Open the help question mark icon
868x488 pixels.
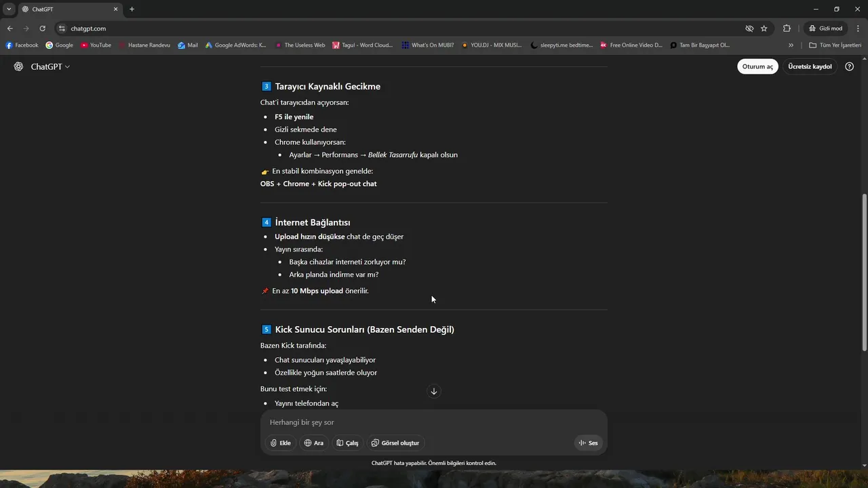click(849, 66)
